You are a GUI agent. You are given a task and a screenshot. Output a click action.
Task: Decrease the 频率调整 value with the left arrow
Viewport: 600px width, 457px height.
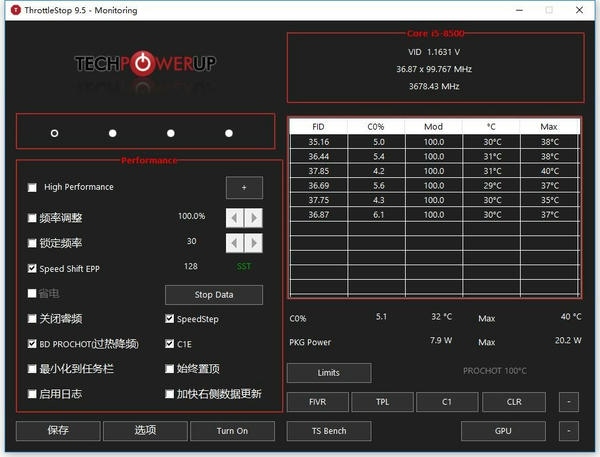click(x=235, y=218)
